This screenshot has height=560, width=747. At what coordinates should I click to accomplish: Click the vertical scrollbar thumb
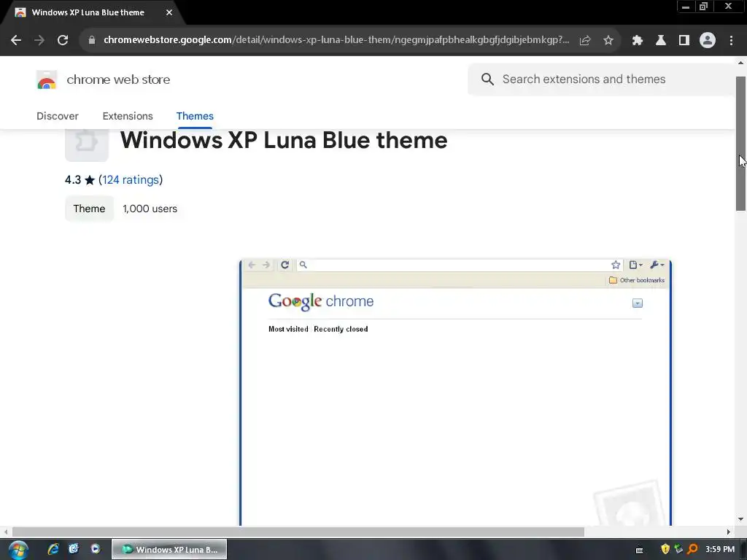pyautogui.click(x=741, y=144)
